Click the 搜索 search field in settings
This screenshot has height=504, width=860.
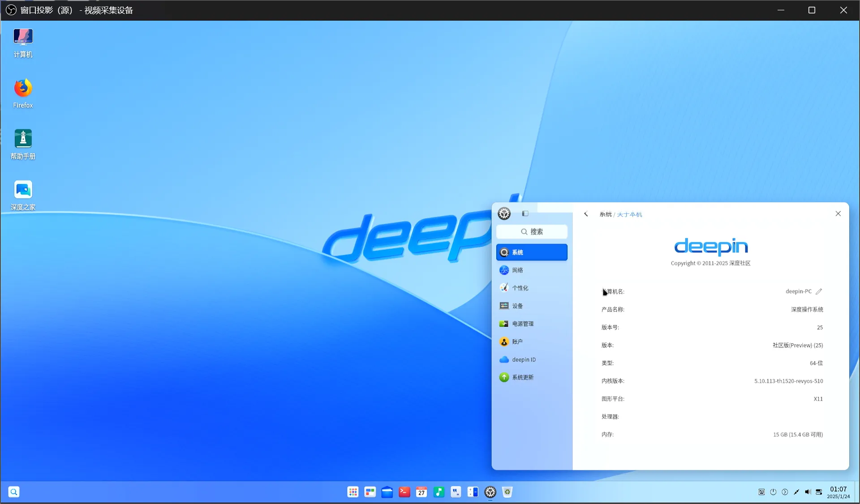532,231
